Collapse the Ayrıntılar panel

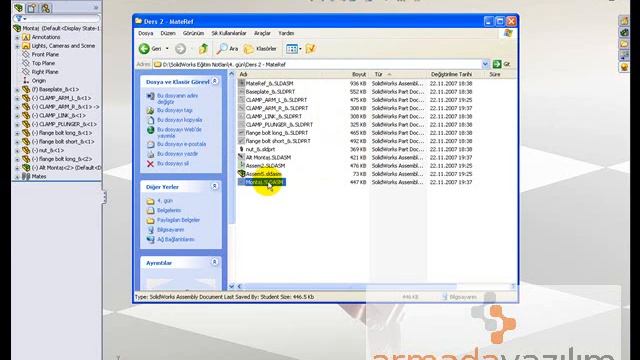pos(215,262)
